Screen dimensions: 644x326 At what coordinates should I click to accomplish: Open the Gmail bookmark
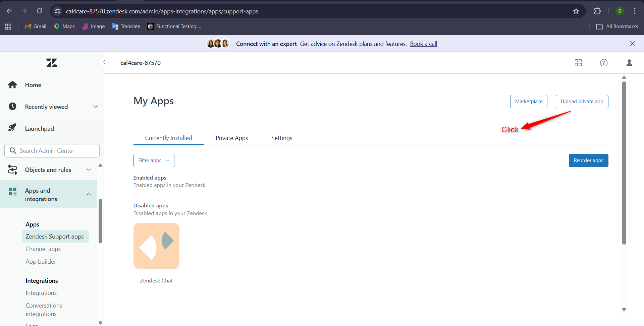36,26
